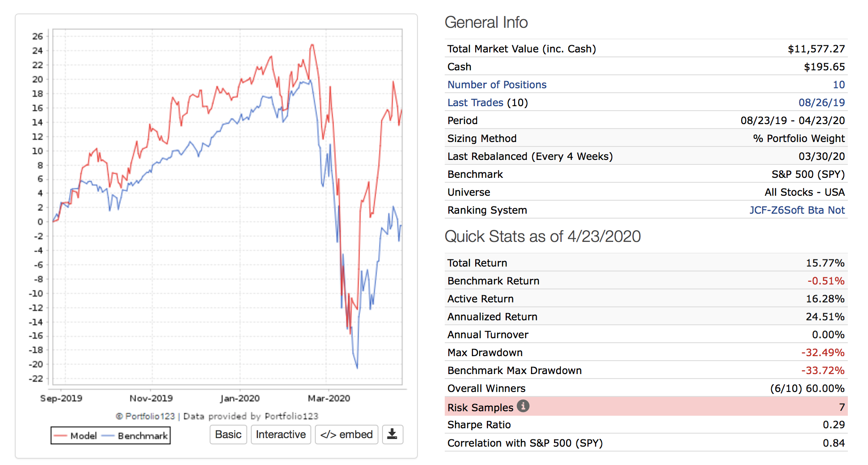
Task: Click the Max Drawdown value -32.49%
Action: (823, 353)
